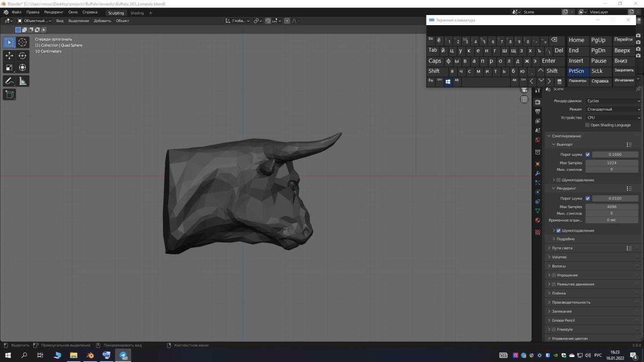Viewport: 644px width, 362px height.
Task: Collapse the Сэмплирование section
Action: [x=567, y=136]
